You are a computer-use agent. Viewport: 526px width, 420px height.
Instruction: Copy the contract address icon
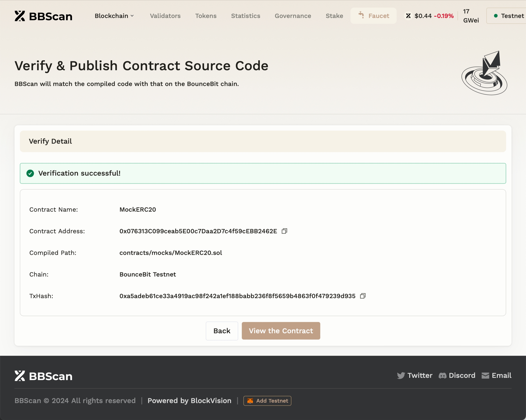coord(284,231)
